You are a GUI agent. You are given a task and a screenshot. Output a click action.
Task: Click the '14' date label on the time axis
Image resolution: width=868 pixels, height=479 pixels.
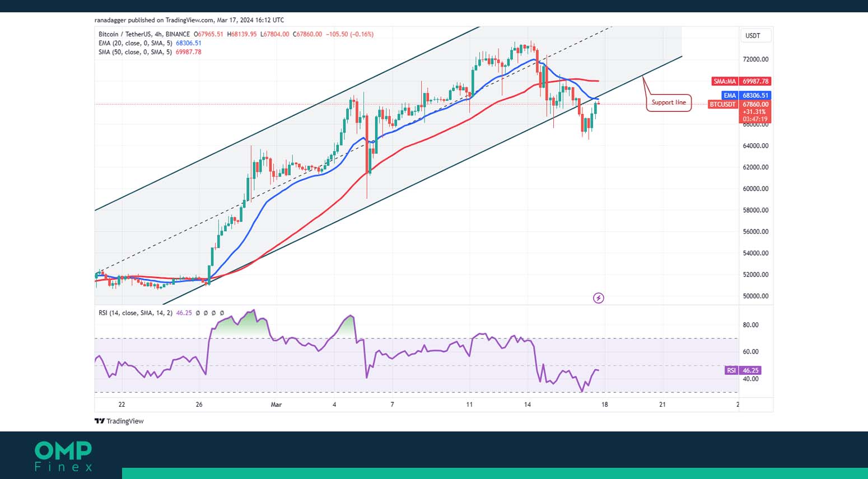[528, 405]
